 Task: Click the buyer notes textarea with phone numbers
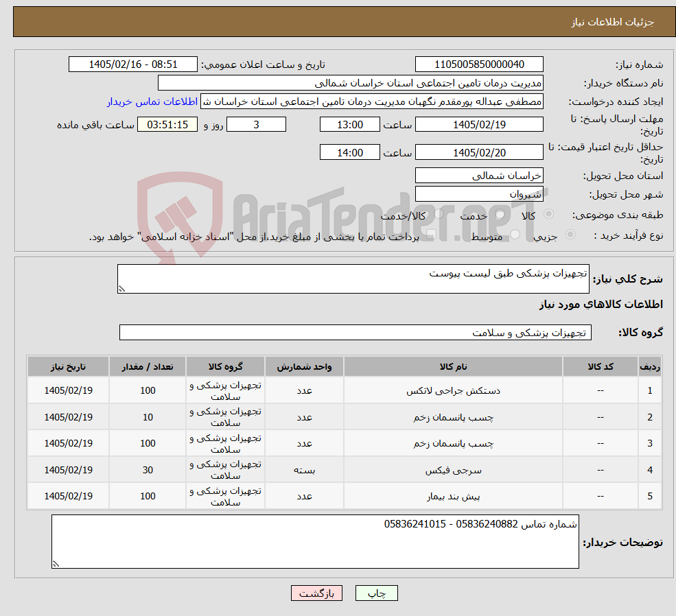pyautogui.click(x=315, y=541)
